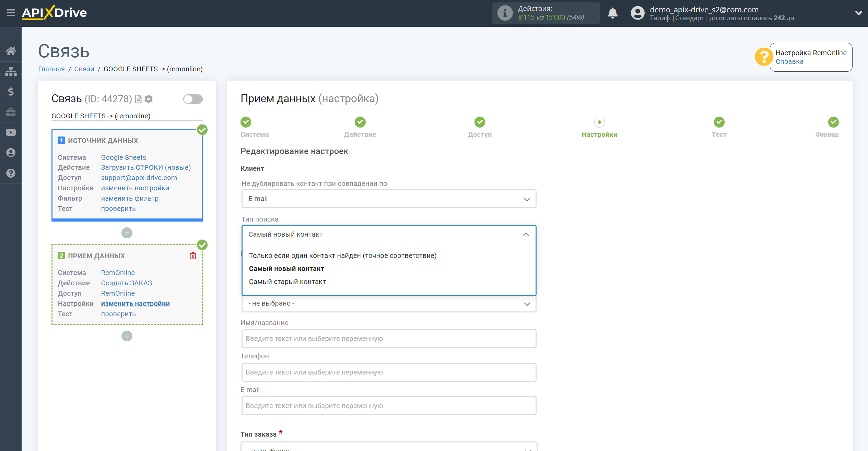Viewport: 868px width, 451px height.
Task: Click receiver изменить настройки link
Action: coord(135,304)
